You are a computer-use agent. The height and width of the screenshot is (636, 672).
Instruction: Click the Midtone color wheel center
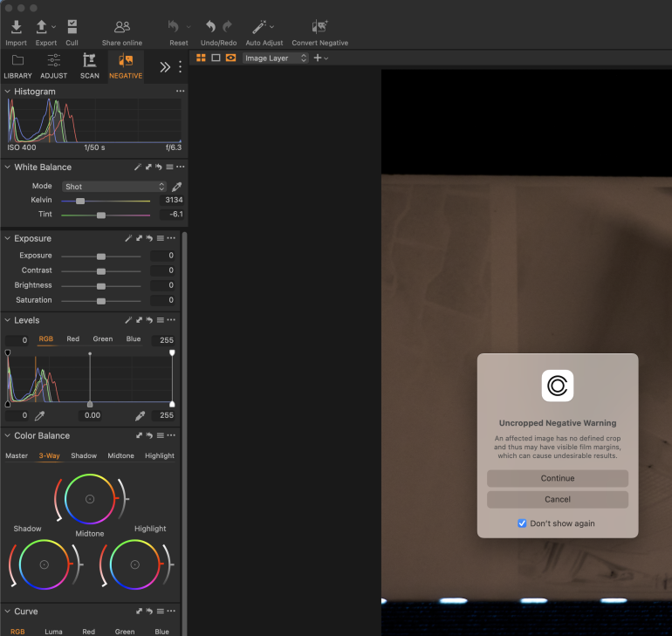[90, 499]
